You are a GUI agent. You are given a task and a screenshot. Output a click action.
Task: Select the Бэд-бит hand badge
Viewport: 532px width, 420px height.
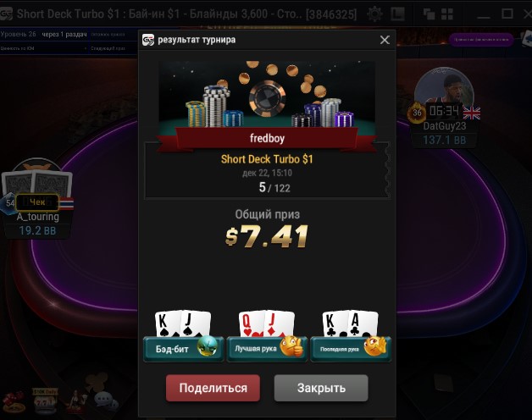[184, 349]
